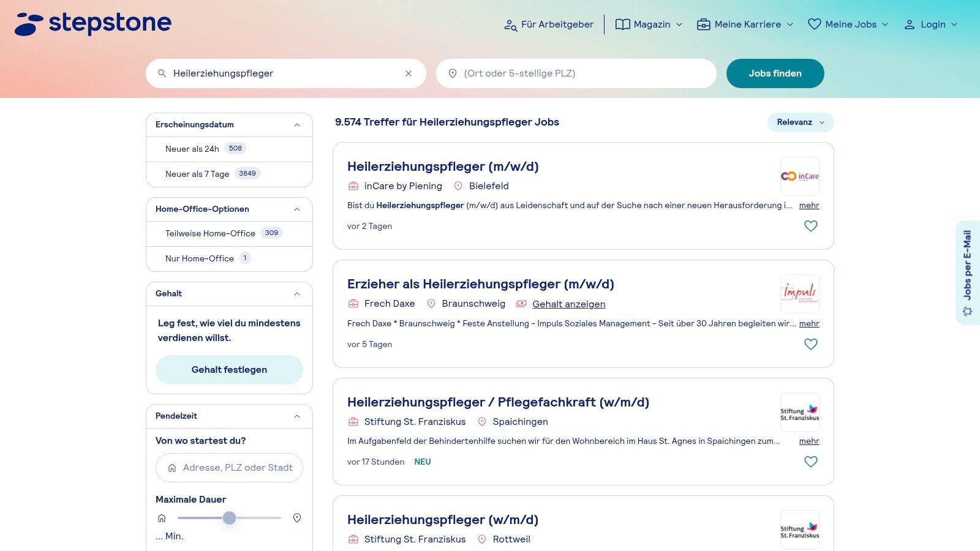Screen dimensions: 980x551
Task: Heart the Spaichingen Pflegefachkraft job
Action: click(x=810, y=462)
